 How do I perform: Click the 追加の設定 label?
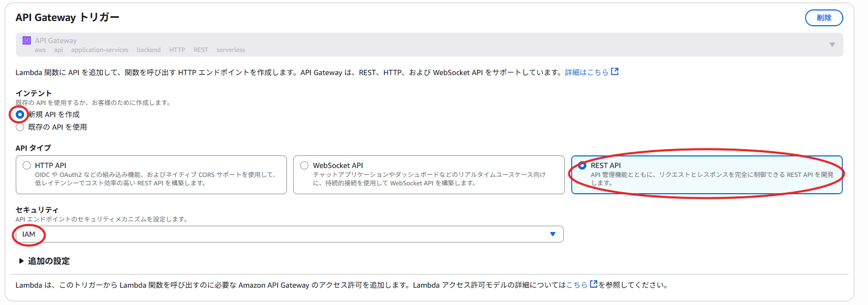49,261
